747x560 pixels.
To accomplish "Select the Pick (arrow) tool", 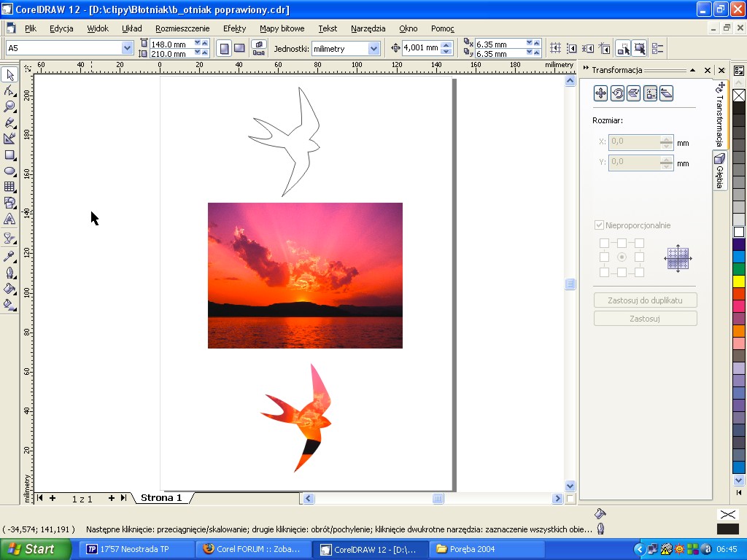I will (10, 75).
